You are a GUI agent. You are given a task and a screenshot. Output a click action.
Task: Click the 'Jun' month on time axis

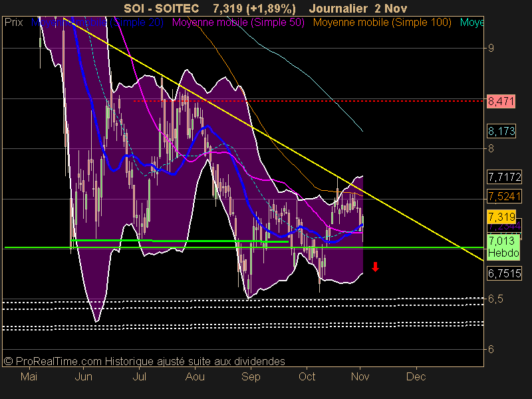tap(84, 376)
